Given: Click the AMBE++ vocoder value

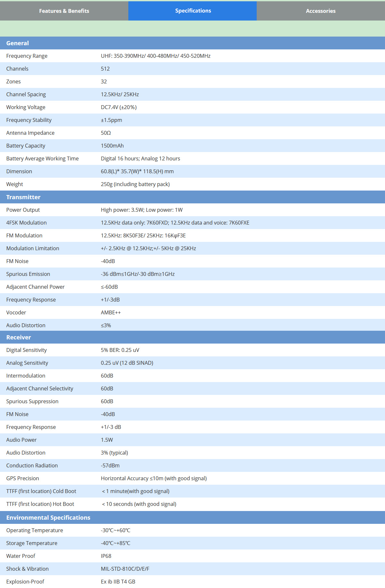Looking at the screenshot, I should pos(111,313).
